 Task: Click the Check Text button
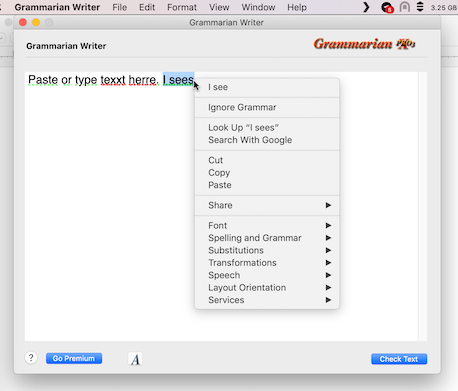coord(399,359)
